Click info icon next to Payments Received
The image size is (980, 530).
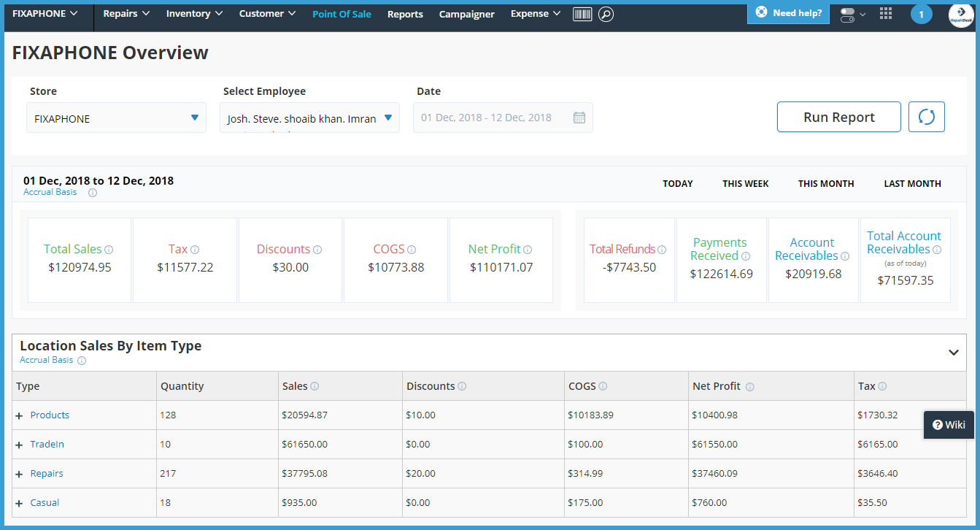746,256
